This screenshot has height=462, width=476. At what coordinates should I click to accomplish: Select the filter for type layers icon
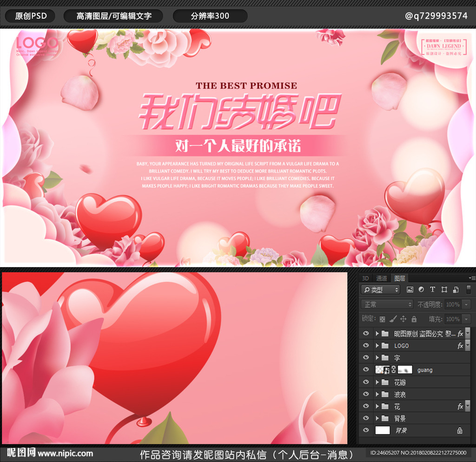pos(433,289)
